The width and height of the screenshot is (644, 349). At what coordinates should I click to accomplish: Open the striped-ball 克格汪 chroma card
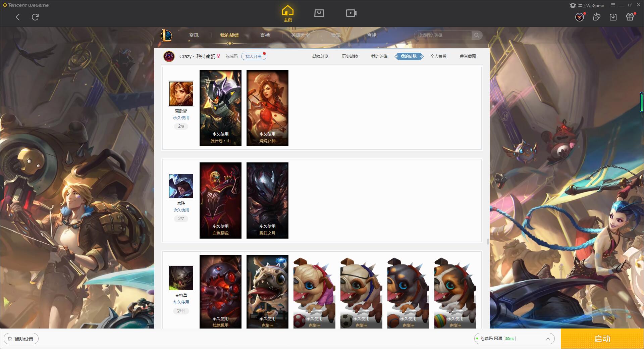(455, 291)
